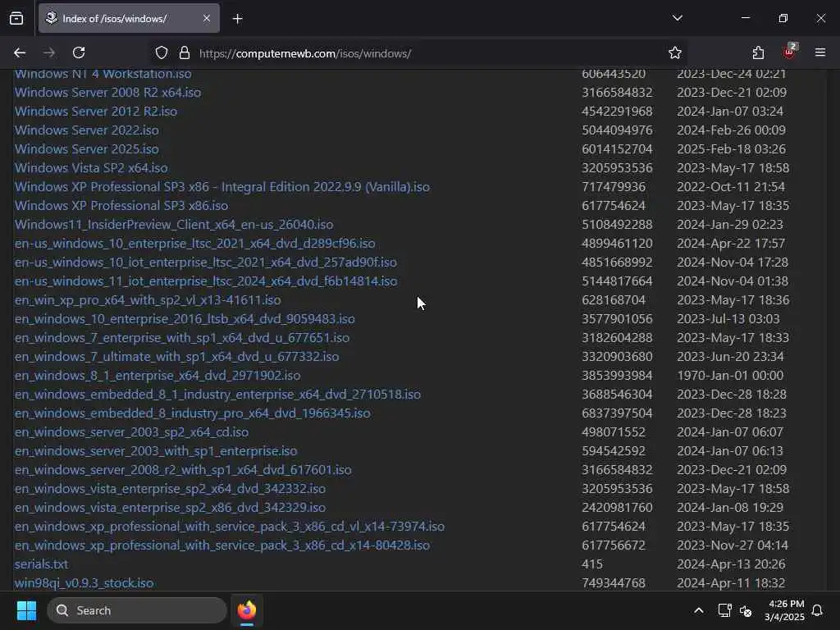The height and width of the screenshot is (630, 840).
Task: Open XP Integral Edition 2022.9.9 Vanilla link
Action: [x=221, y=186]
